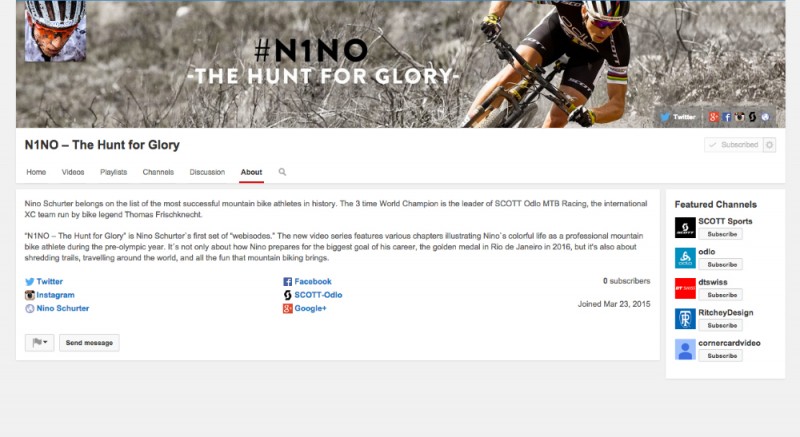Open the channel avatar thumbnail
Viewport: 800px width, 437px height.
55,31
